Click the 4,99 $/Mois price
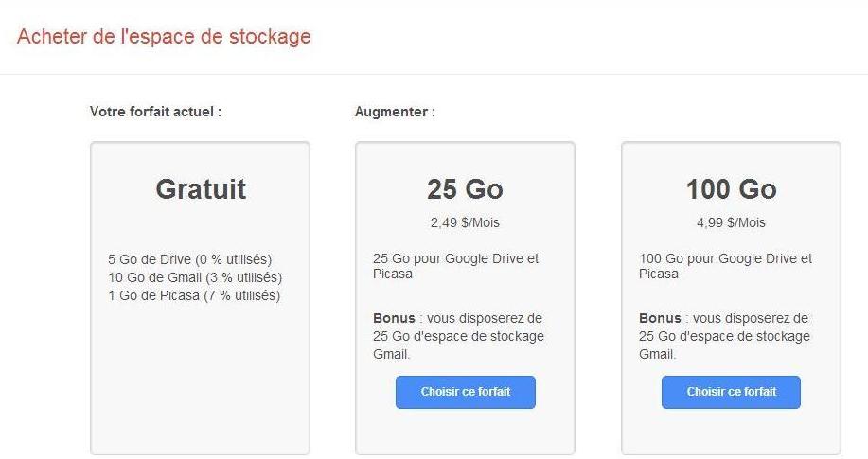Viewport: 868px width, 459px height. click(731, 223)
